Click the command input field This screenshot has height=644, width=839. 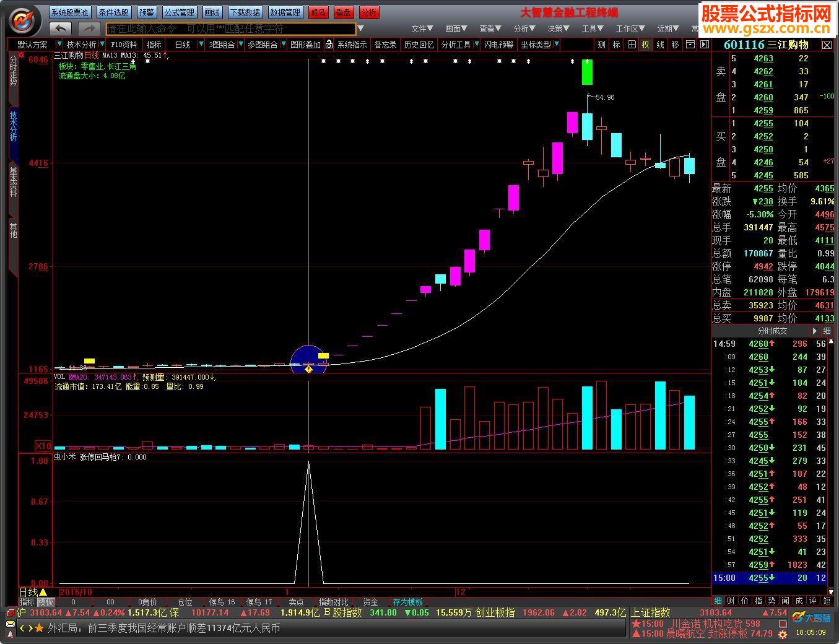click(231, 28)
